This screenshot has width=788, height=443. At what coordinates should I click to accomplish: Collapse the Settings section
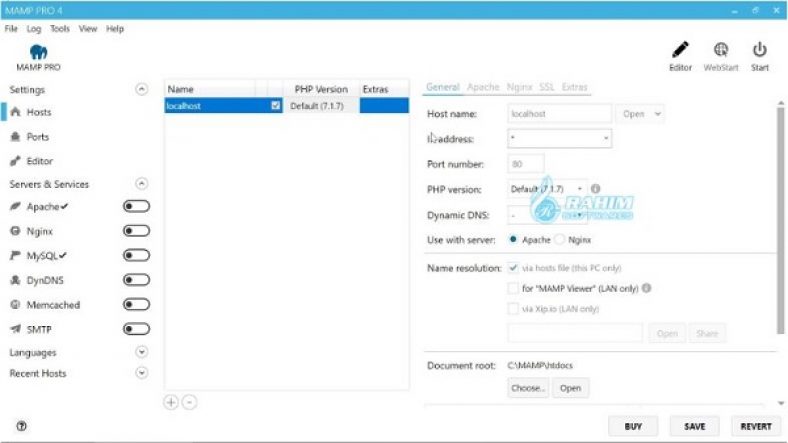142,89
